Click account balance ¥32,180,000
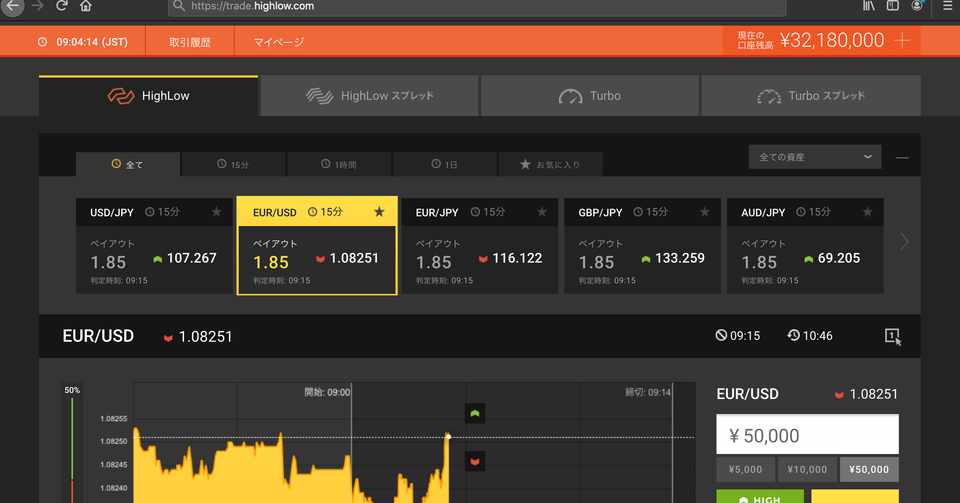Viewport: 960px width, 503px height. 831,40
